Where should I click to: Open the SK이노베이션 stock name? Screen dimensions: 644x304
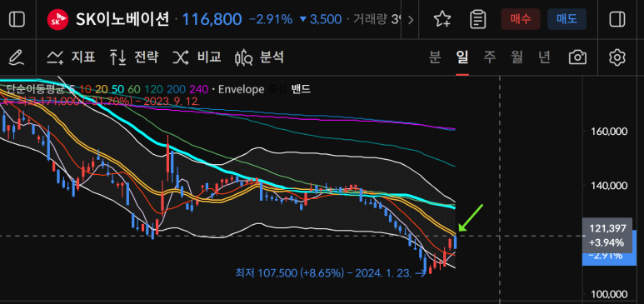[122, 19]
